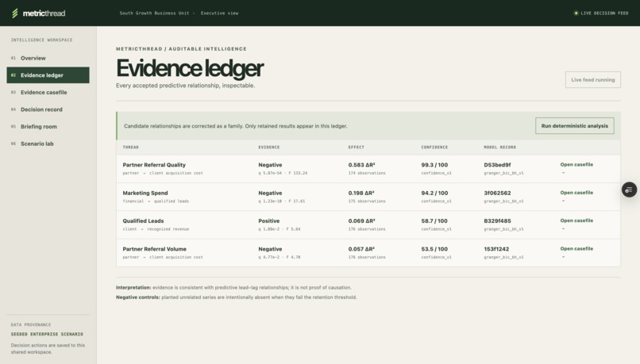This screenshot has width=640, height=364.
Task: Click the green live status dot
Action: point(576,13)
